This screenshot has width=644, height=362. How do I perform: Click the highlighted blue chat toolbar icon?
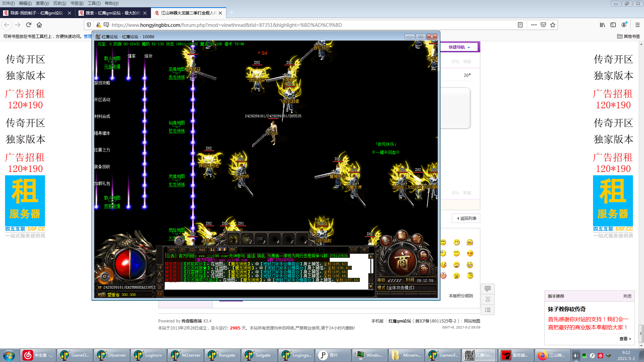(222, 249)
